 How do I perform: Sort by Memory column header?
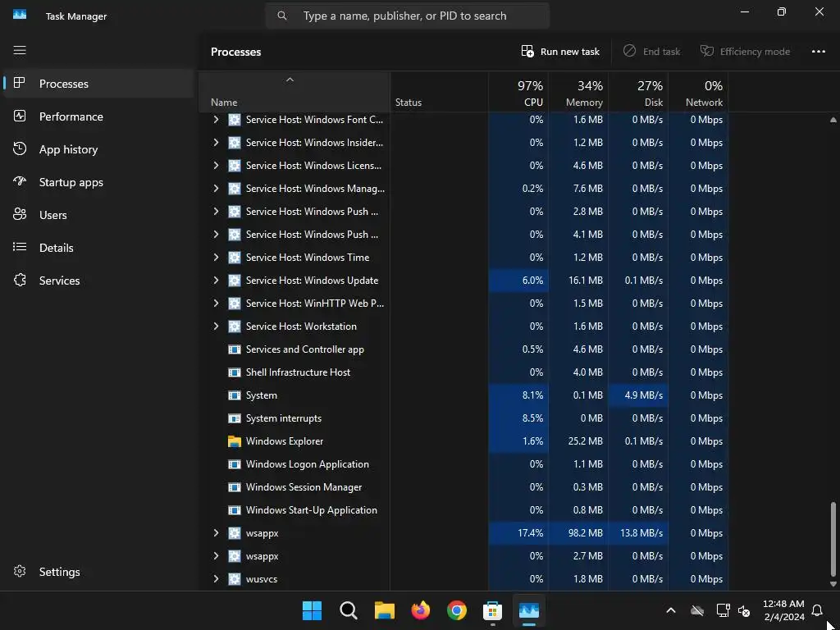click(578, 92)
